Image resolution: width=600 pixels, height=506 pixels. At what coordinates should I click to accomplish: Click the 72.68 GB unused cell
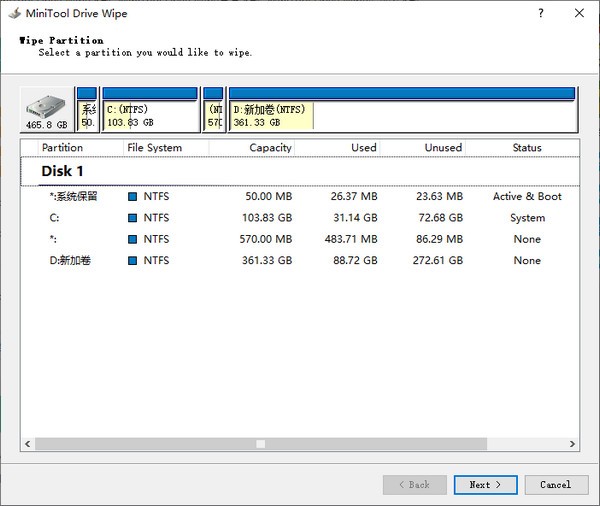pos(441,218)
